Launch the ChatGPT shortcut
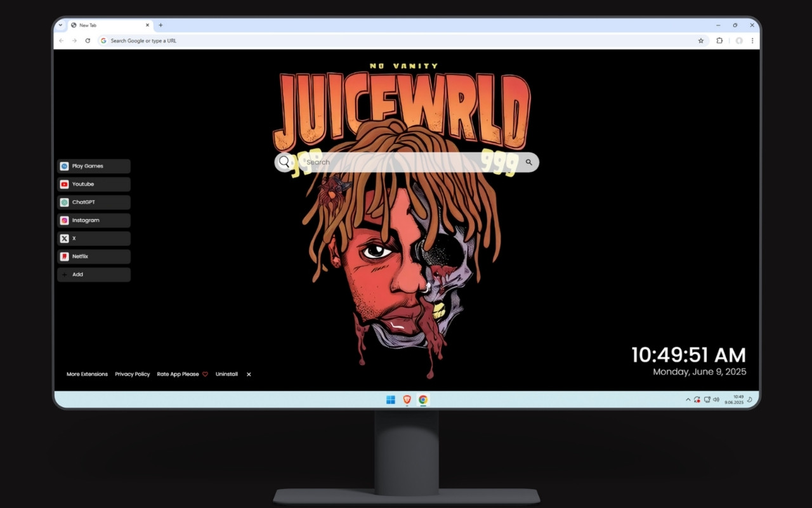The image size is (812, 508). click(94, 203)
